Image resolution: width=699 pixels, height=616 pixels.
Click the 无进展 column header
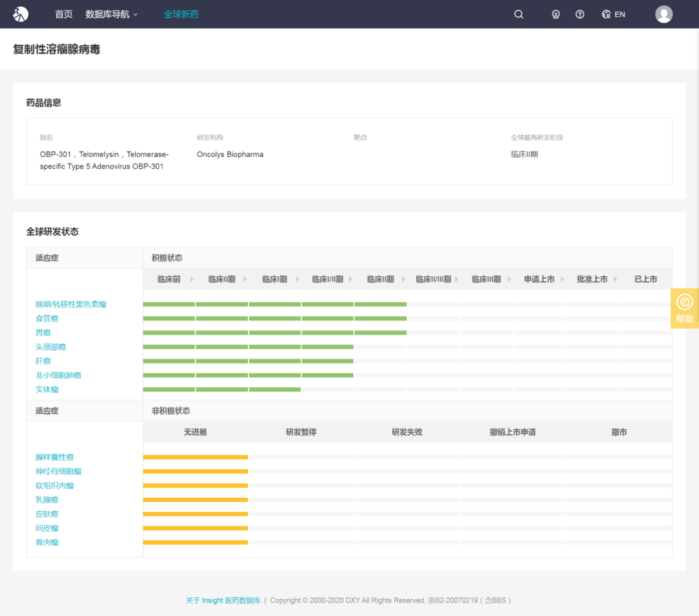[195, 432]
